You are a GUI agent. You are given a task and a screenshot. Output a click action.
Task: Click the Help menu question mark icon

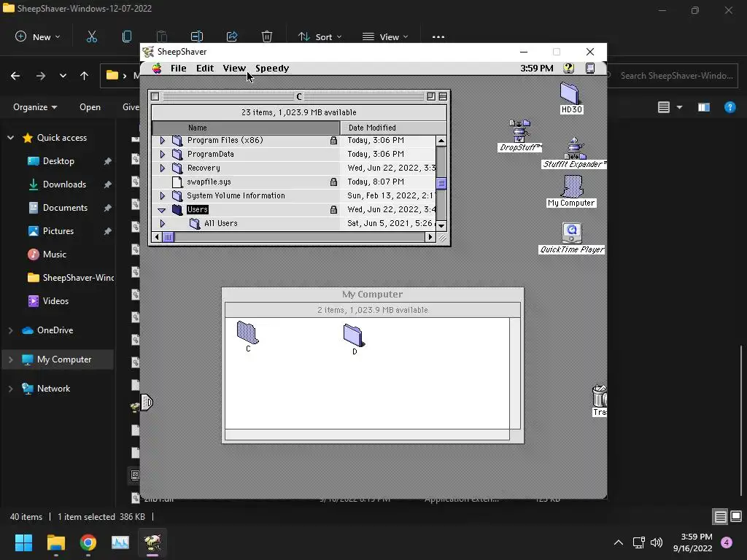point(568,68)
